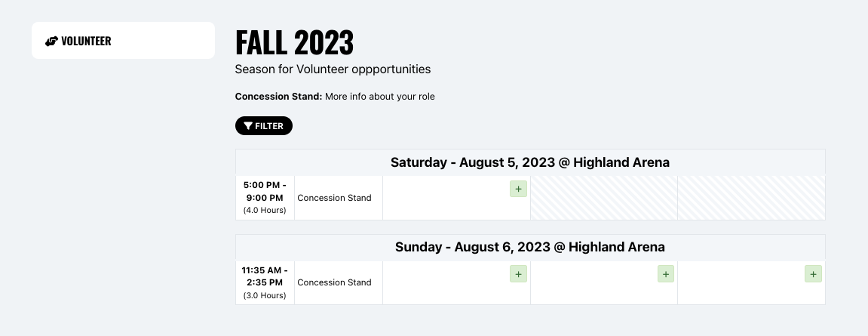This screenshot has width=868, height=336.
Task: Select Saturday's middle hatched unavailable slot
Action: point(603,198)
